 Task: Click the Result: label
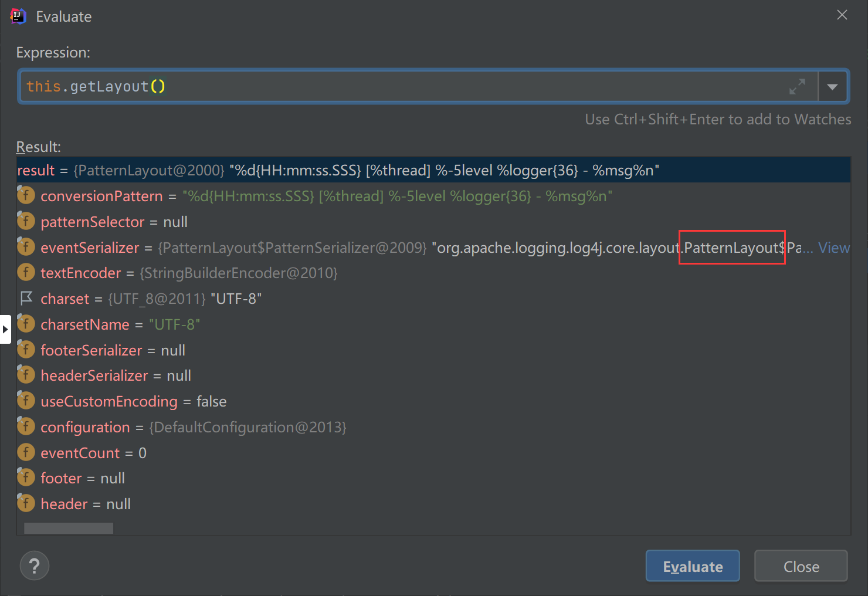pos(38,147)
